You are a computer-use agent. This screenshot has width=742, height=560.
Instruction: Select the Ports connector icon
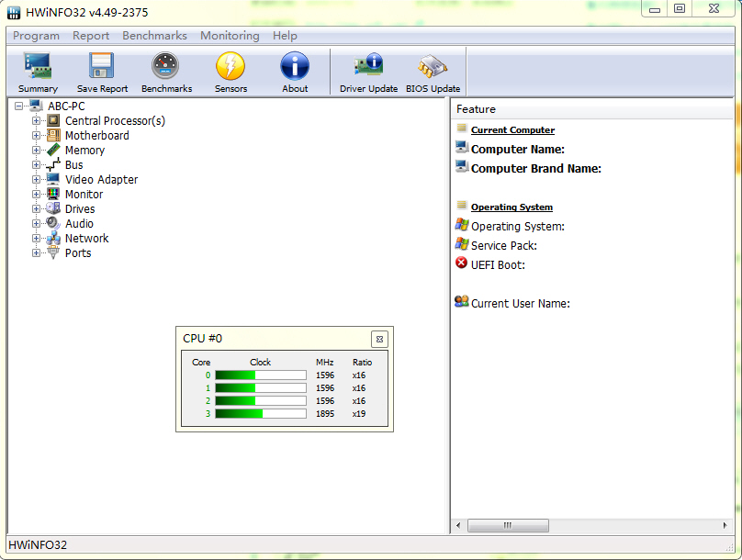[x=53, y=252]
